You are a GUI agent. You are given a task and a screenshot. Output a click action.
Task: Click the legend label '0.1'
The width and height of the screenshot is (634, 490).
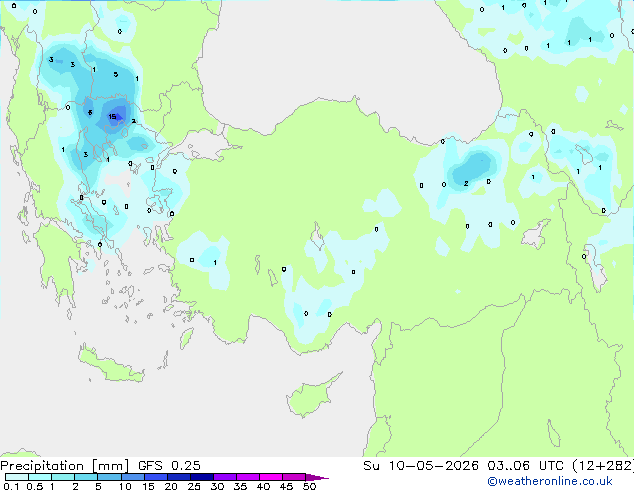(x=11, y=486)
